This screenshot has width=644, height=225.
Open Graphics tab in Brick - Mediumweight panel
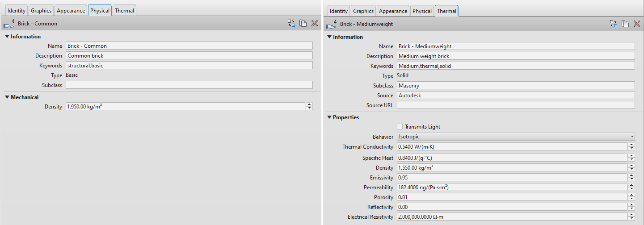point(363,11)
